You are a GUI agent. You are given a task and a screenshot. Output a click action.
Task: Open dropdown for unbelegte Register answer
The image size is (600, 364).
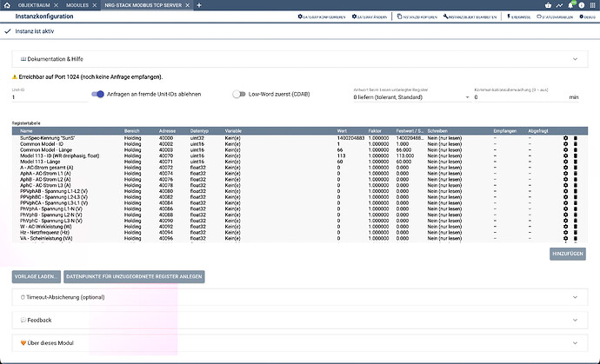[411, 97]
